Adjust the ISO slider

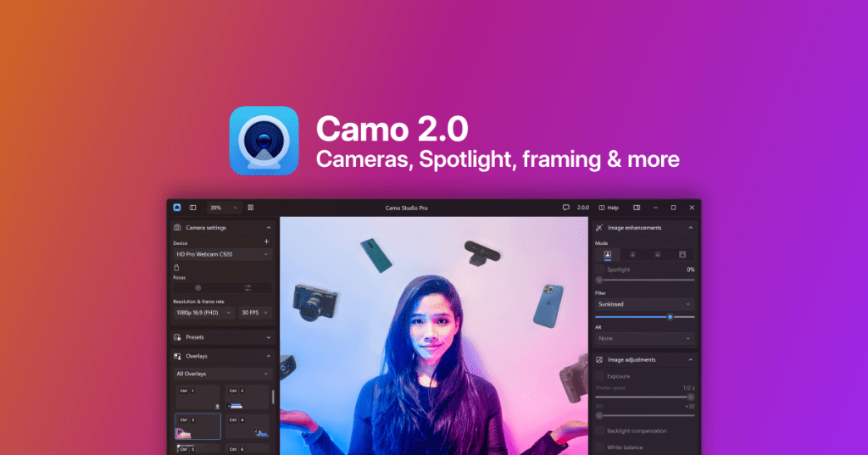[x=645, y=415]
